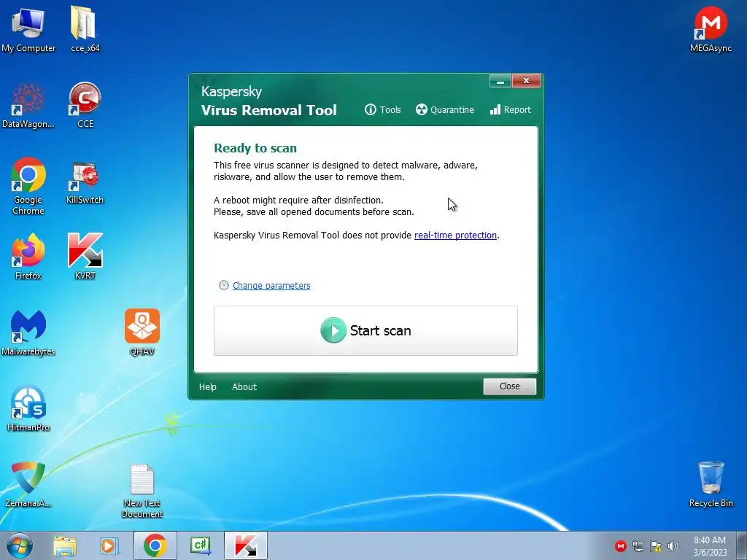
Task: Close Kaspersky window with red X
Action: [526, 81]
